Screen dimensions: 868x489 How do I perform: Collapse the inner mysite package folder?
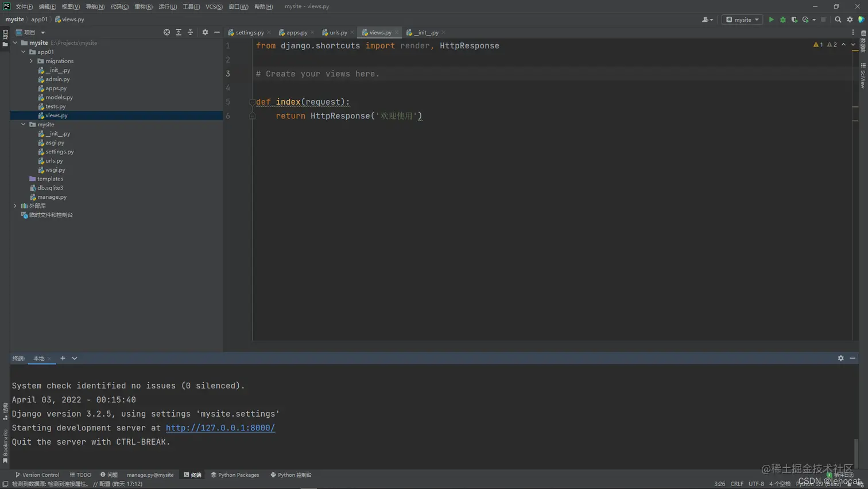point(24,124)
